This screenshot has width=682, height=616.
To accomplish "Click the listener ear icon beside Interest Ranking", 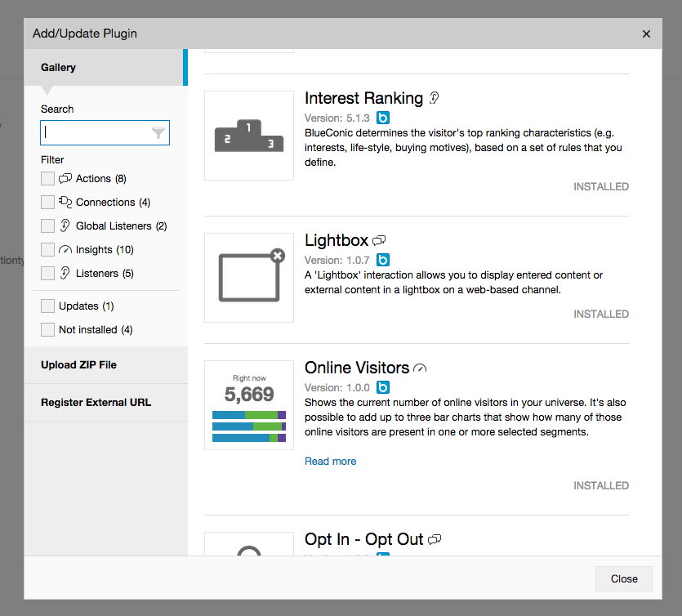I will click(x=435, y=98).
